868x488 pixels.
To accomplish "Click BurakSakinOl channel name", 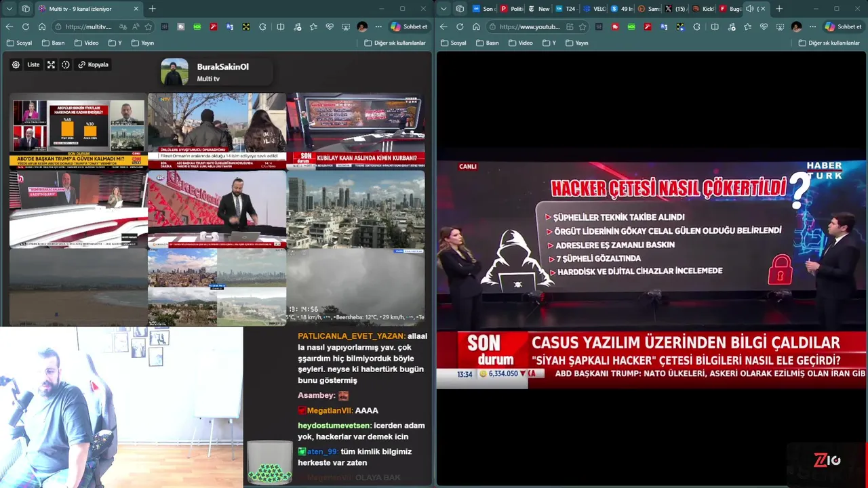I will click(x=222, y=66).
